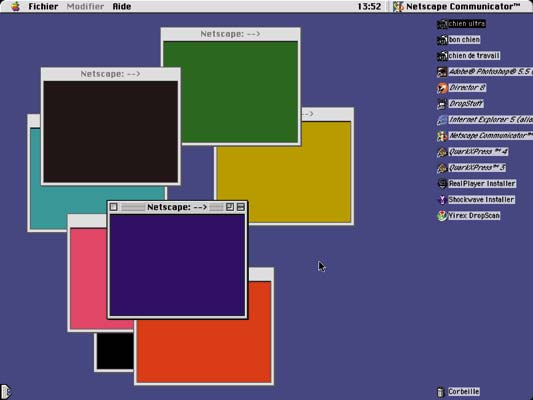Select the Corbeille trash icon

(x=441, y=392)
